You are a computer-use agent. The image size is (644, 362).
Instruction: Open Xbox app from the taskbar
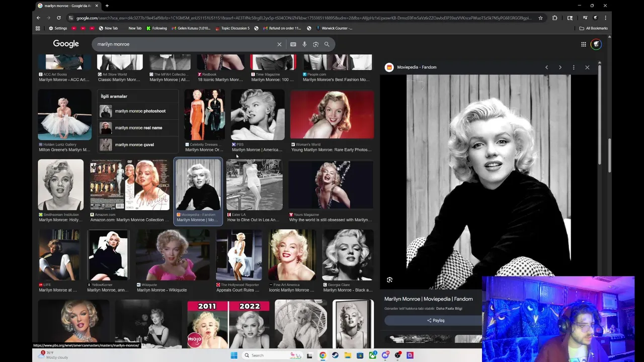[x=372, y=355]
